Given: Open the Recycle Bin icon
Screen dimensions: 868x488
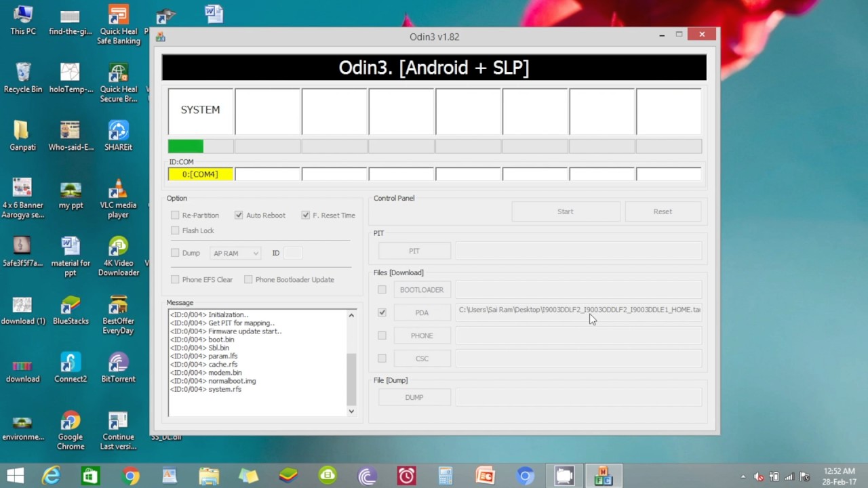Looking at the screenshot, I should tap(22, 78).
